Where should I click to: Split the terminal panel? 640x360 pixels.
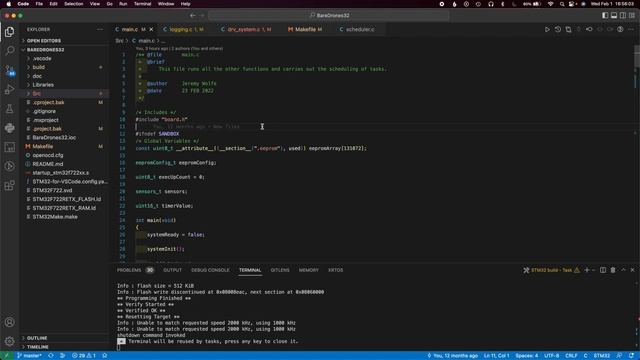coord(603,270)
